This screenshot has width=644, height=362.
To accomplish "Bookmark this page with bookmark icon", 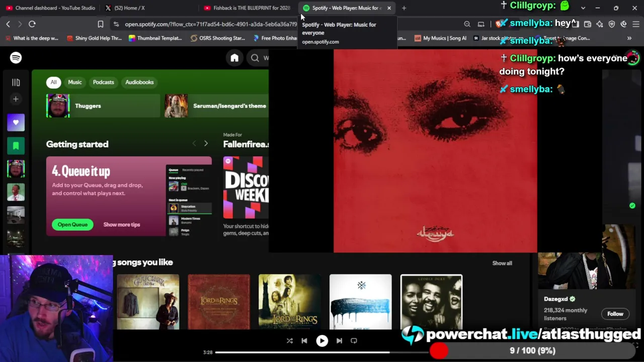I will 101,24.
